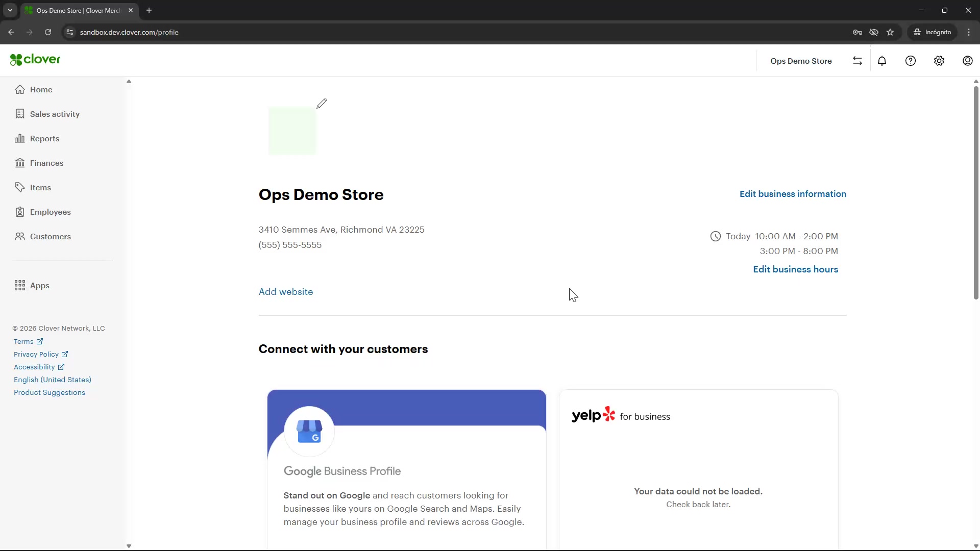Screen dimensions: 980x551
Task: Open the account profile icon
Action: pos(968,61)
